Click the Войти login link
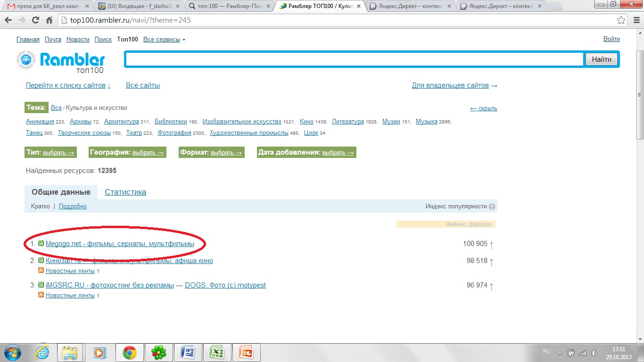 coord(611,39)
